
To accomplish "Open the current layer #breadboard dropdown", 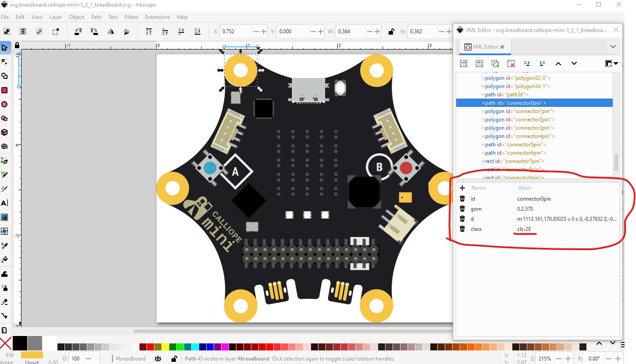I will point(130,359).
